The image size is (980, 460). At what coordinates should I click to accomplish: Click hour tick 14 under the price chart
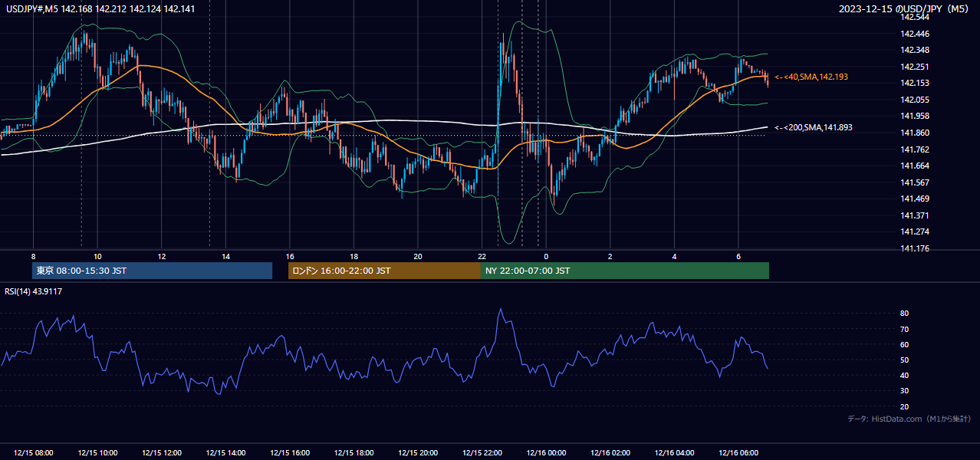(225, 256)
